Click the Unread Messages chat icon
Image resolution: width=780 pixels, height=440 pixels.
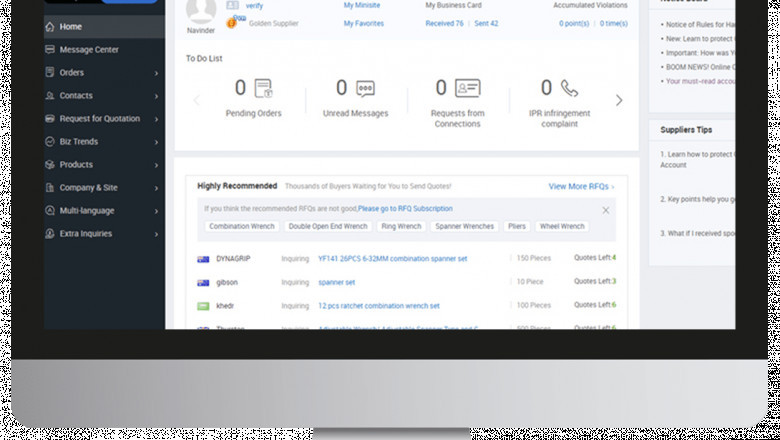[365, 89]
